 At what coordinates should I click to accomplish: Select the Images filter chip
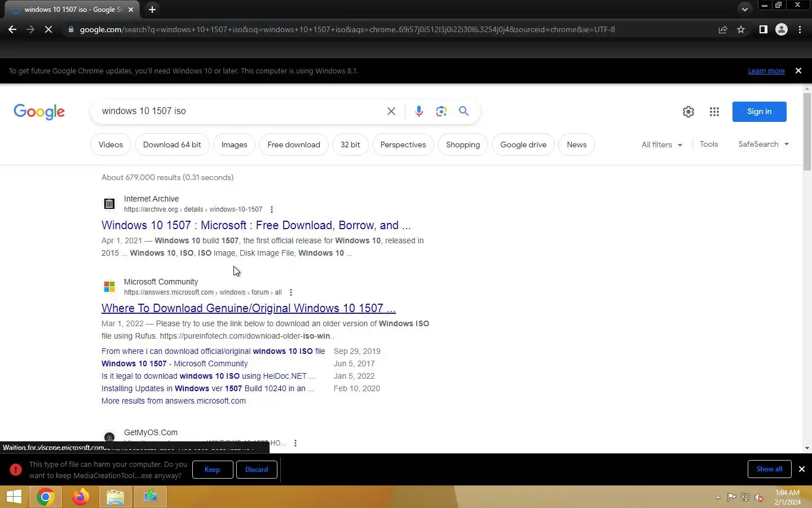pos(234,144)
